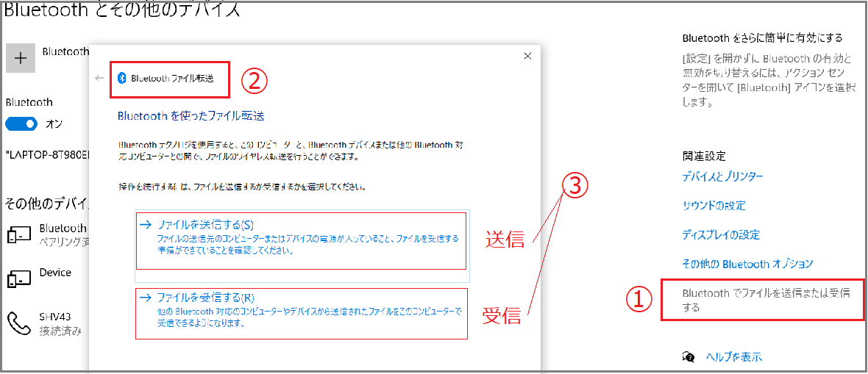The height and width of the screenshot is (374, 868).
Task: Select the Device entry icon
Action: coord(19,278)
